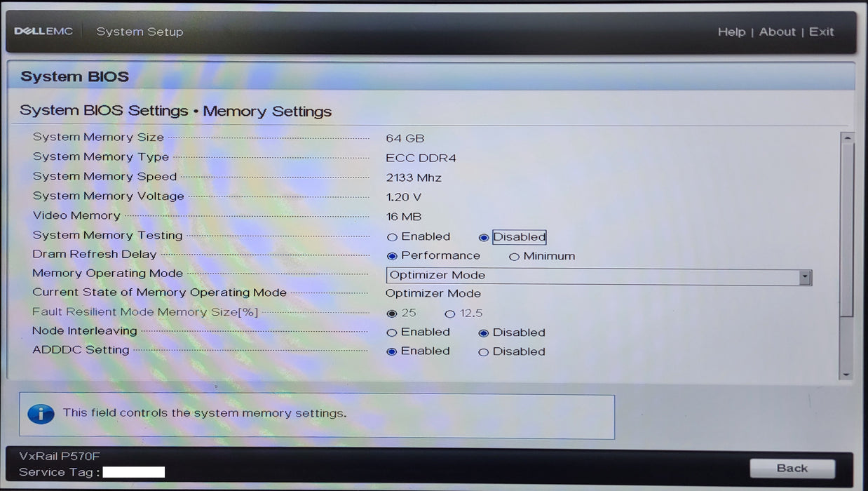The image size is (868, 491).
Task: Click Current State of Memory Operating Mode label
Action: (x=159, y=292)
